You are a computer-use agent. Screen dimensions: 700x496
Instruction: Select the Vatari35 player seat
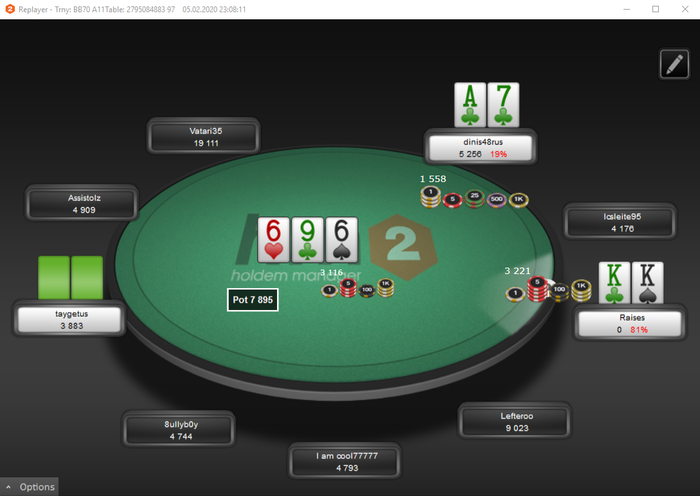[x=204, y=137]
